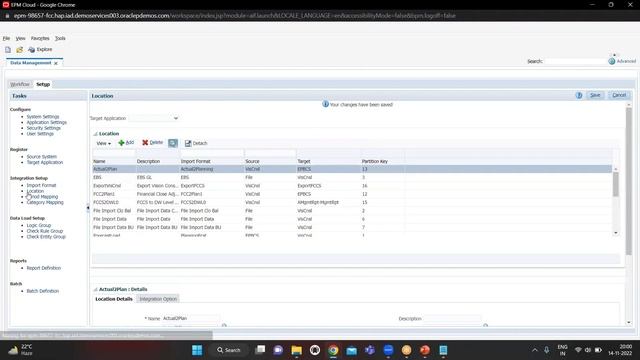Collapse the Tasks side panel
The width and height of the screenshot is (640, 360).
[x=88, y=208]
